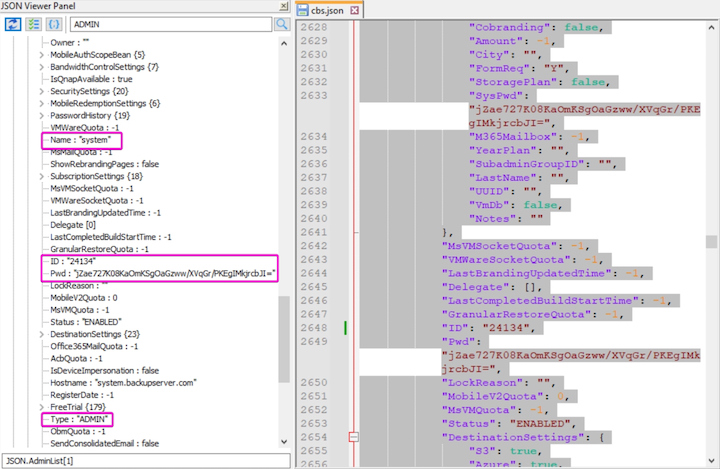Click the refresh icon in JSON Viewer
Image resolution: width=720 pixels, height=469 pixels.
(x=13, y=24)
